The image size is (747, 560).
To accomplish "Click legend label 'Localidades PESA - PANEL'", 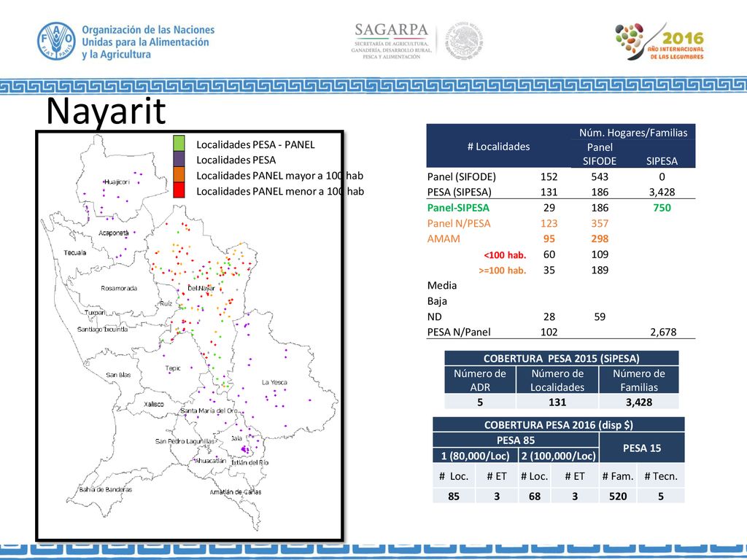I will tap(255, 144).
